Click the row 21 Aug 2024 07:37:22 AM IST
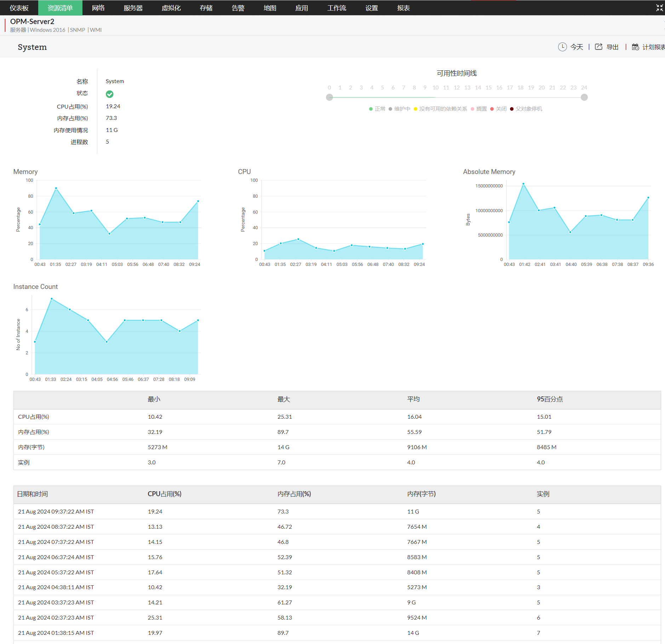 (x=337, y=542)
